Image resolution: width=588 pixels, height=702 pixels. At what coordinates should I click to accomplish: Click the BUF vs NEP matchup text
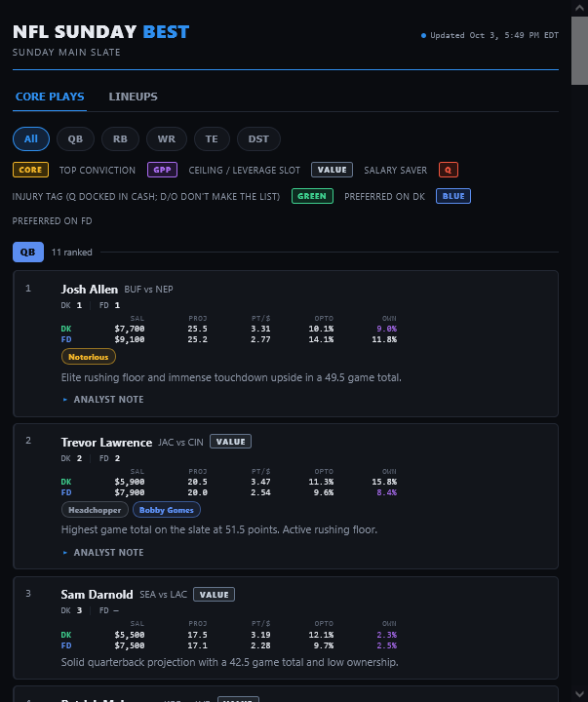click(148, 290)
